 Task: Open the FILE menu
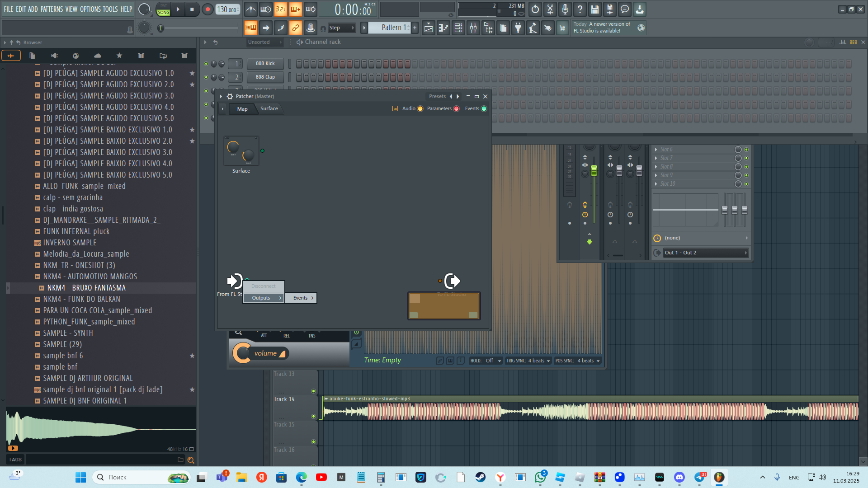point(9,9)
